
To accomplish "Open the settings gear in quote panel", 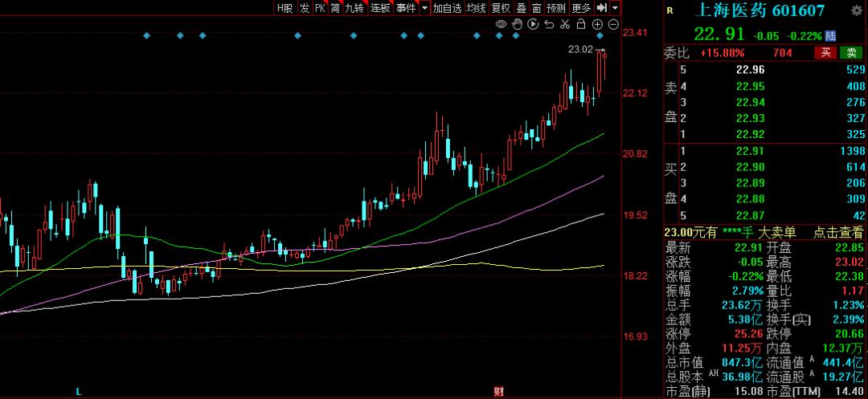I will tap(857, 10).
